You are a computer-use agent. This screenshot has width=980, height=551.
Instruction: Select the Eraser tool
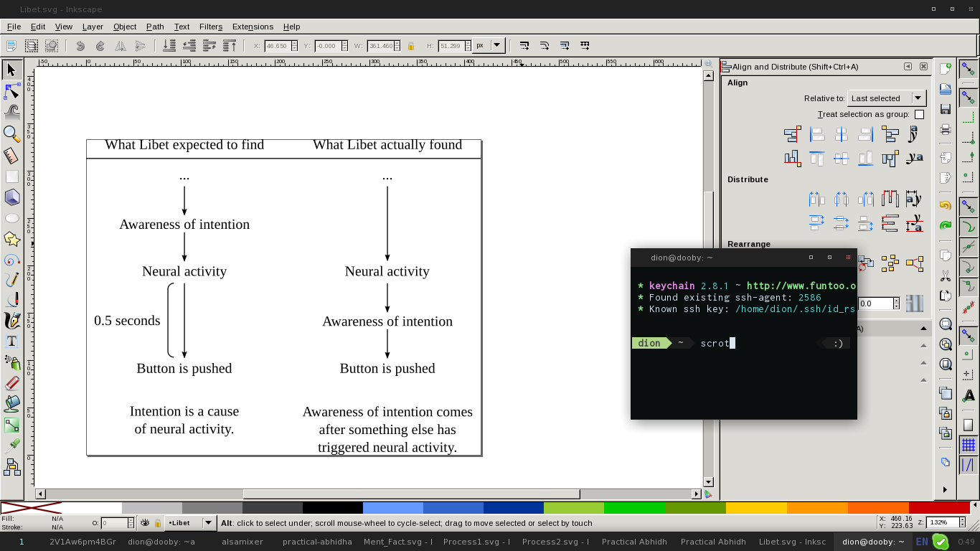(11, 383)
